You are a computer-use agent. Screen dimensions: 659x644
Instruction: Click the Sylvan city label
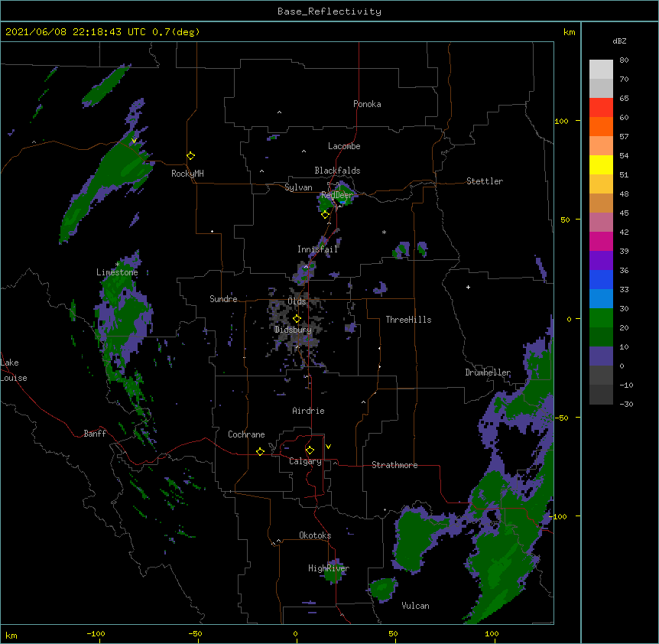click(x=298, y=187)
